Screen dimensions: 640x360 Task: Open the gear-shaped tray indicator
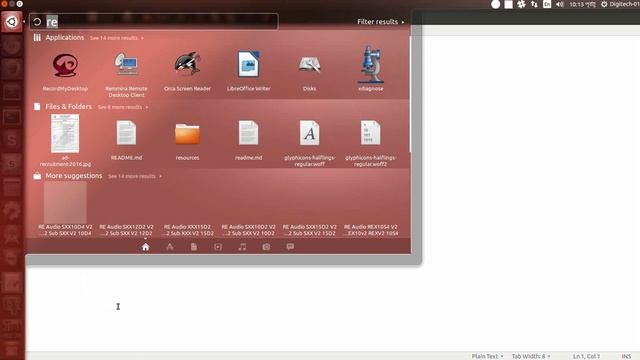(521, 4)
